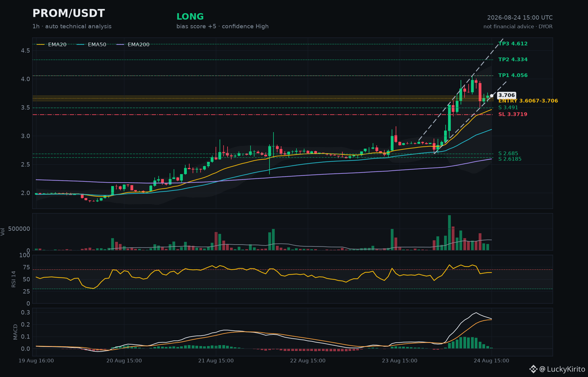Click the 0.2 tick on the MACD axis

click(x=25, y=325)
